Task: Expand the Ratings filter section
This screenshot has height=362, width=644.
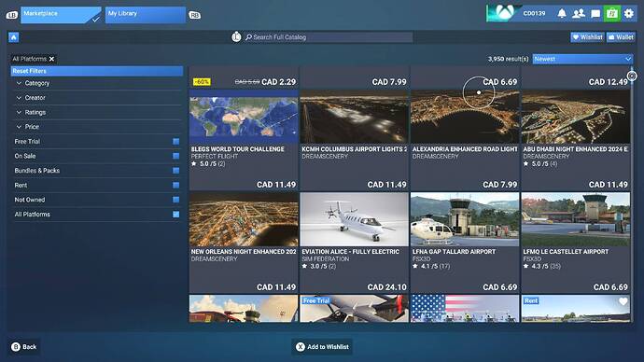Action: pyautogui.click(x=97, y=113)
